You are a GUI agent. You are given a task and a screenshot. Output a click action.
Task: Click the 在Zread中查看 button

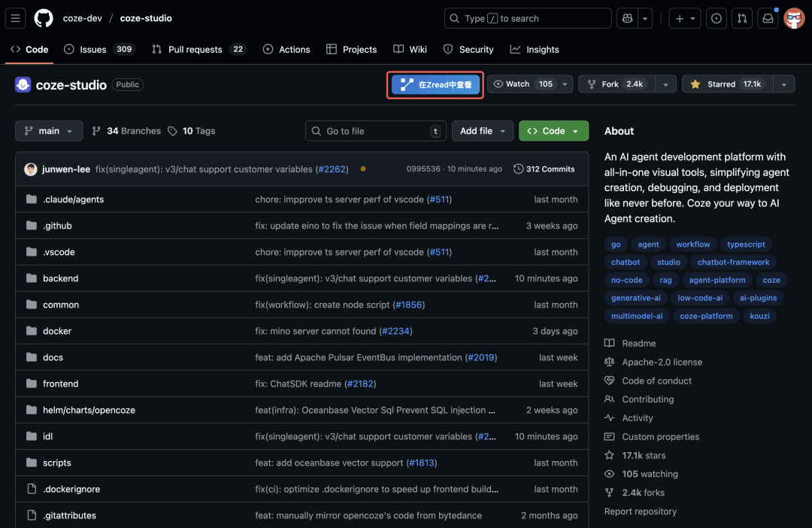(435, 84)
